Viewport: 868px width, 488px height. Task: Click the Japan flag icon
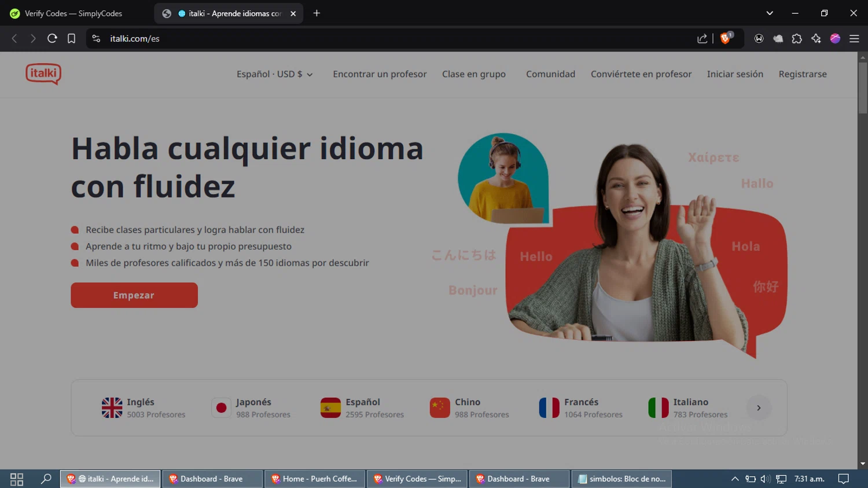pos(221,408)
